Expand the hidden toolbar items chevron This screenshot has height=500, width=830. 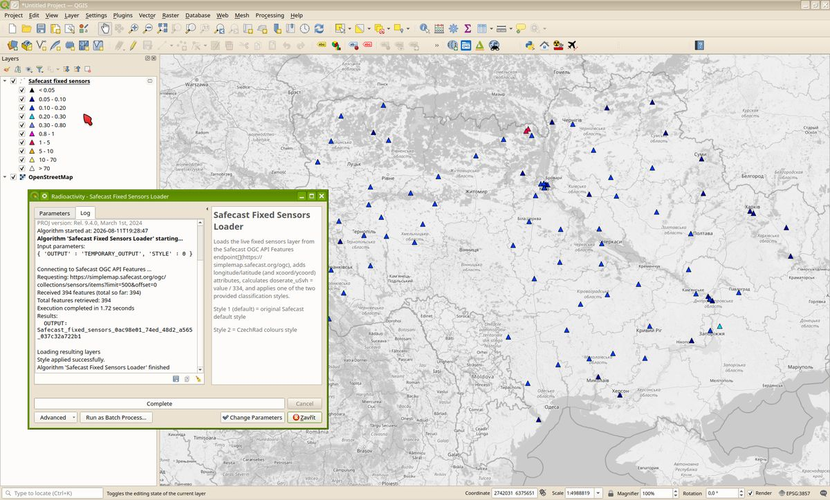pyautogui.click(x=437, y=46)
